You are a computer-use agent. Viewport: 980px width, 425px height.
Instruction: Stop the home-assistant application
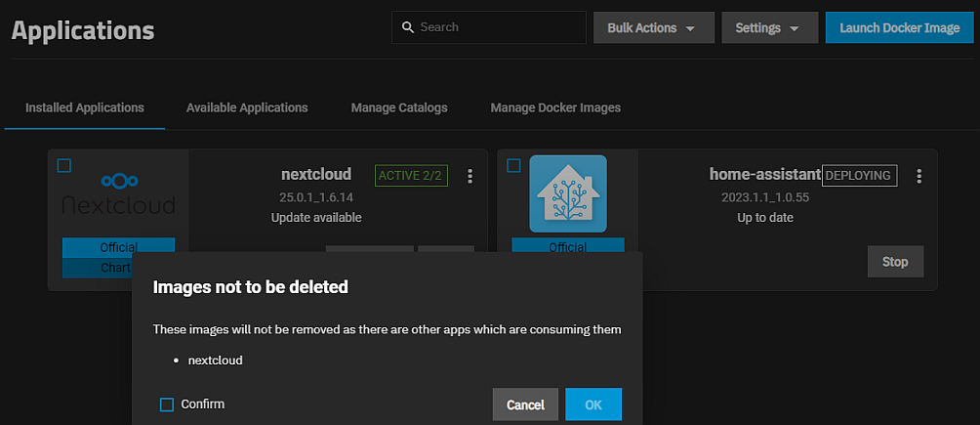895,262
